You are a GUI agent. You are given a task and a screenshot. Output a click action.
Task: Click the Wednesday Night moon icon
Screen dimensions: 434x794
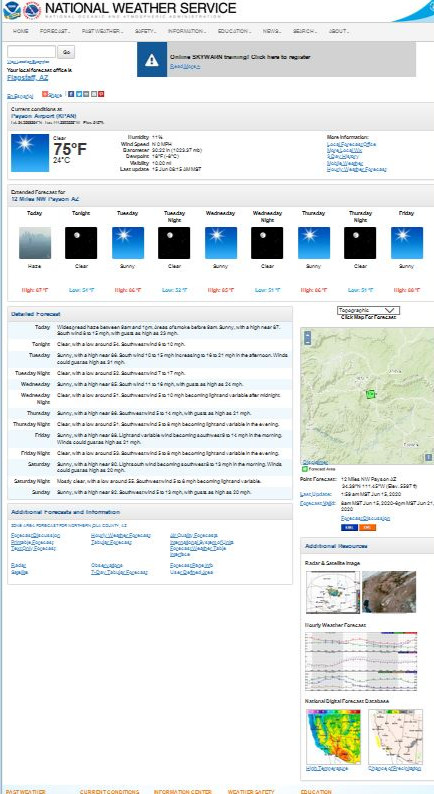[267, 243]
